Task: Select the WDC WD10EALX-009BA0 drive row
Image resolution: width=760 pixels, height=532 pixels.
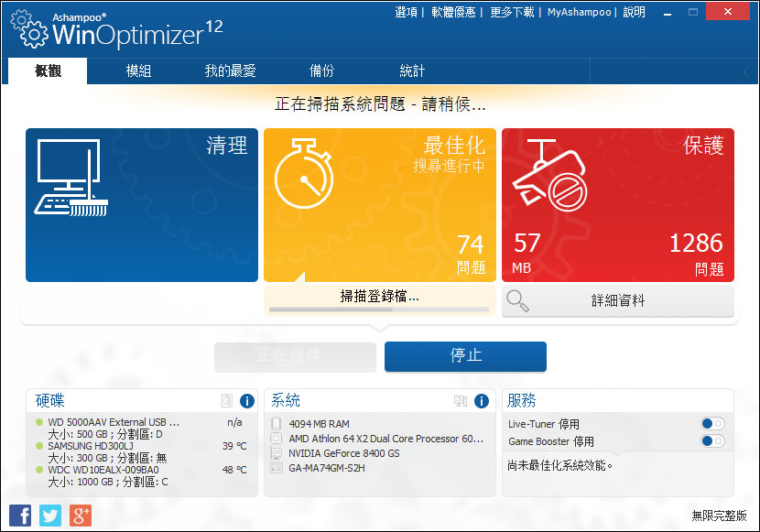Action: click(x=141, y=475)
